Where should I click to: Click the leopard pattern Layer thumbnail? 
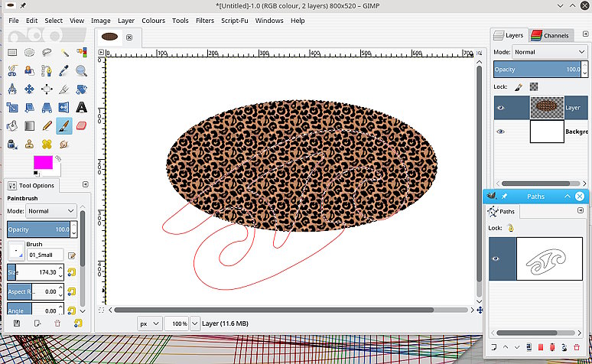[x=546, y=108]
